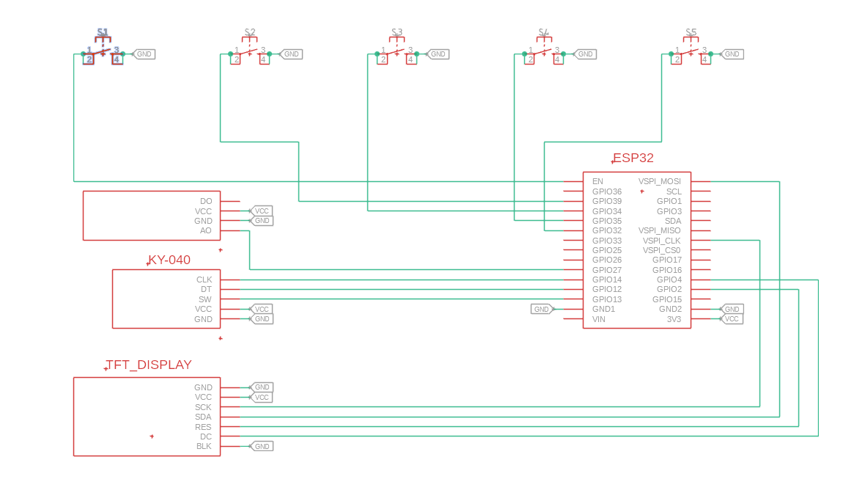This screenshot has height=482, width=868.
Task: Click the GPIO16 pin label
Action: 667,270
